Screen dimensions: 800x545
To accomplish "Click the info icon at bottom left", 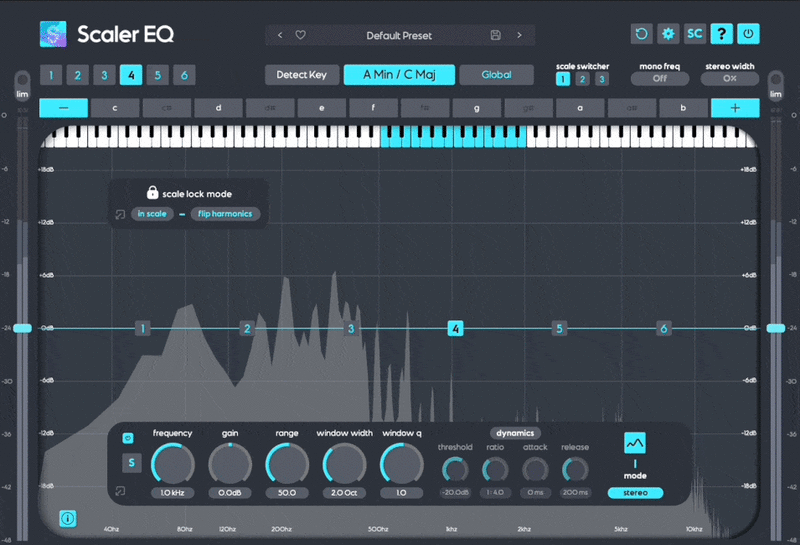I will point(68,518).
